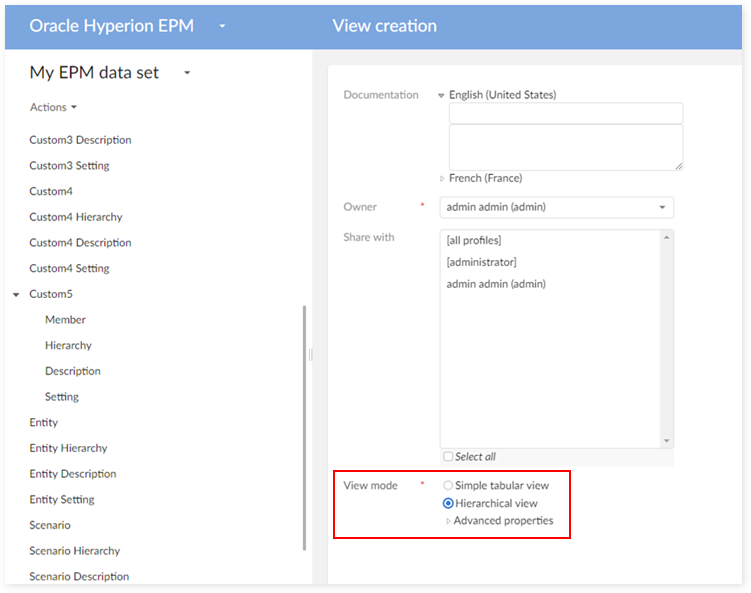Select the Custom5 group label

click(x=51, y=294)
